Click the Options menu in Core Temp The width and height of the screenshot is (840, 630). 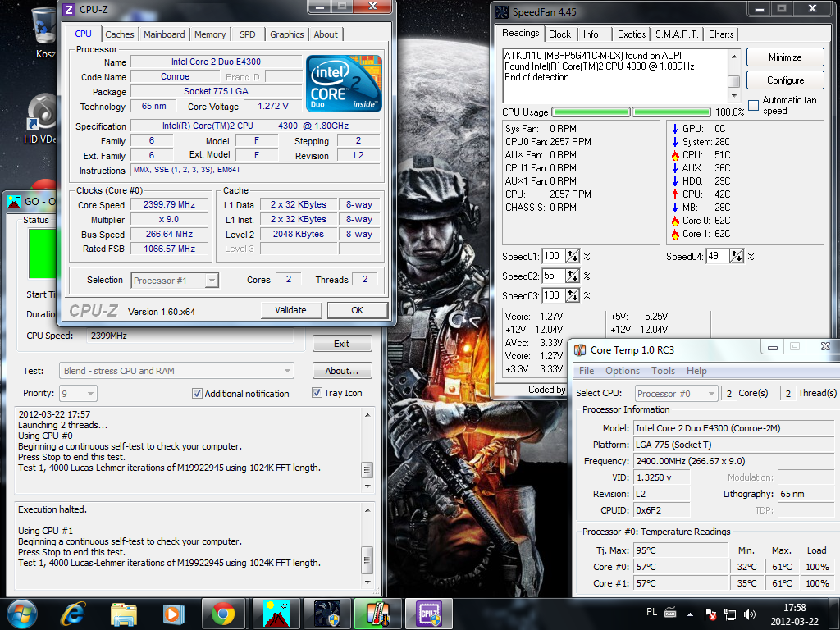pyautogui.click(x=623, y=371)
